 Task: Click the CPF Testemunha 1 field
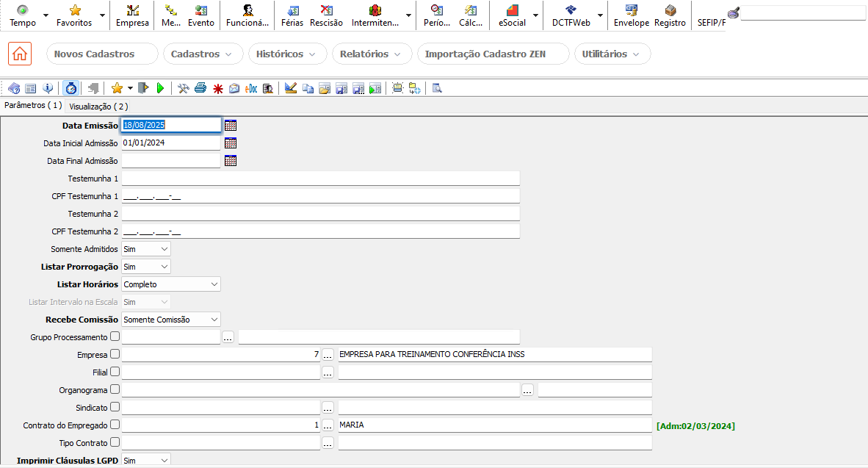[x=320, y=196]
